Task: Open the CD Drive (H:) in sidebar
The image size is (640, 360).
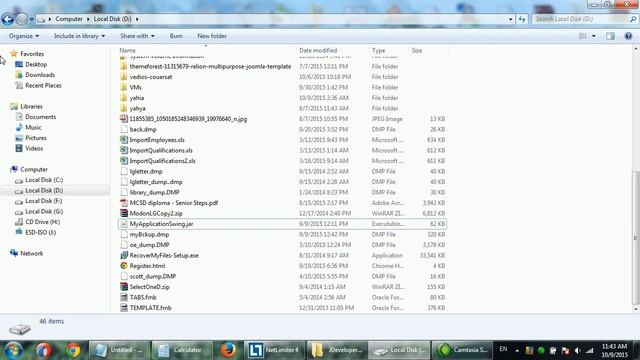Action: (42, 222)
